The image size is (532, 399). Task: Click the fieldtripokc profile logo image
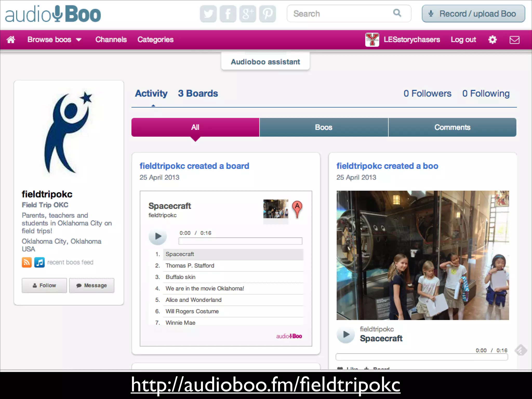[68, 132]
